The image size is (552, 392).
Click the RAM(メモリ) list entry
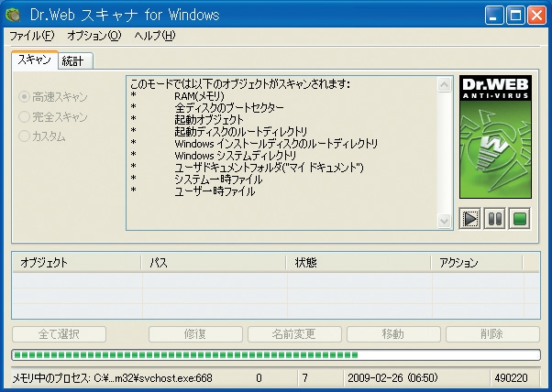pos(199,96)
